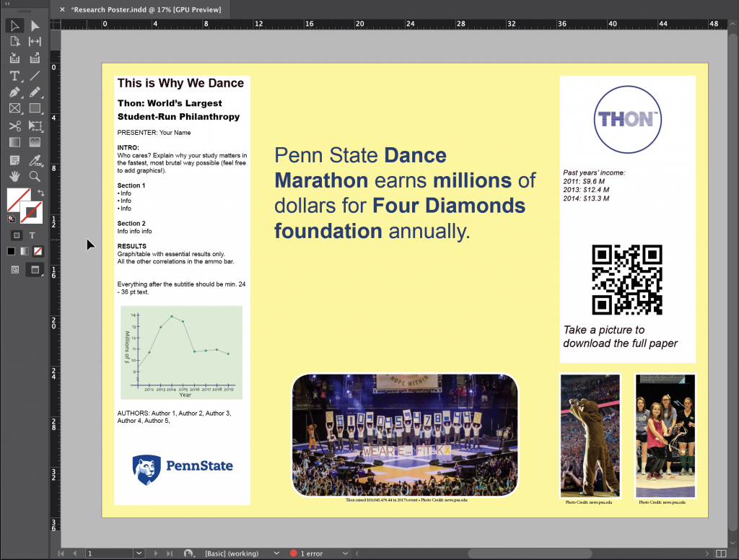Reset to default fill and stroke
The height and width of the screenshot is (560, 739).
[11, 219]
